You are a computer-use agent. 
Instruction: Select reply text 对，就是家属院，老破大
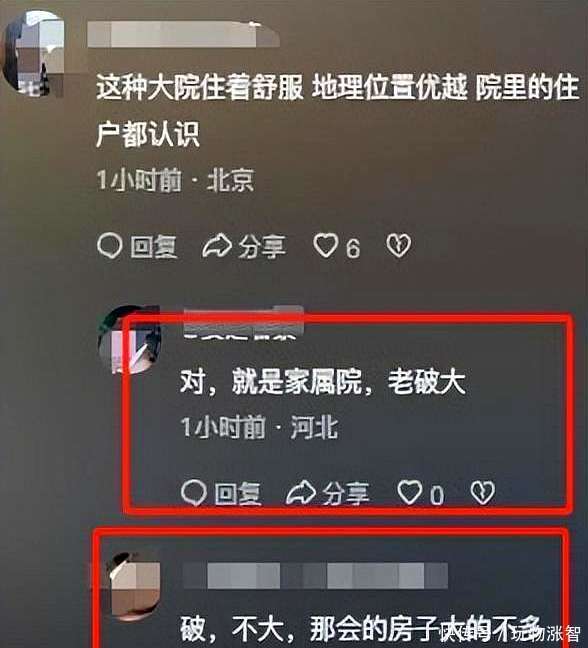pos(323,382)
